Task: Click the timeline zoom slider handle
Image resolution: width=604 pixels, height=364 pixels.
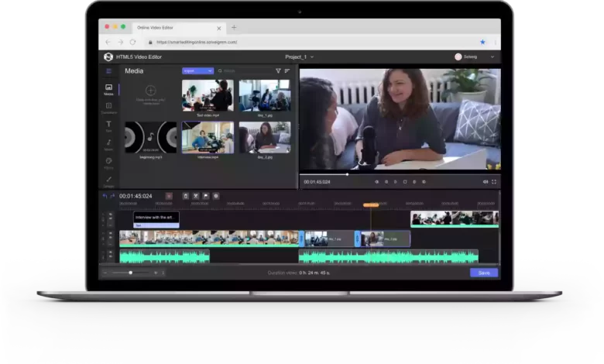Action: (x=131, y=273)
